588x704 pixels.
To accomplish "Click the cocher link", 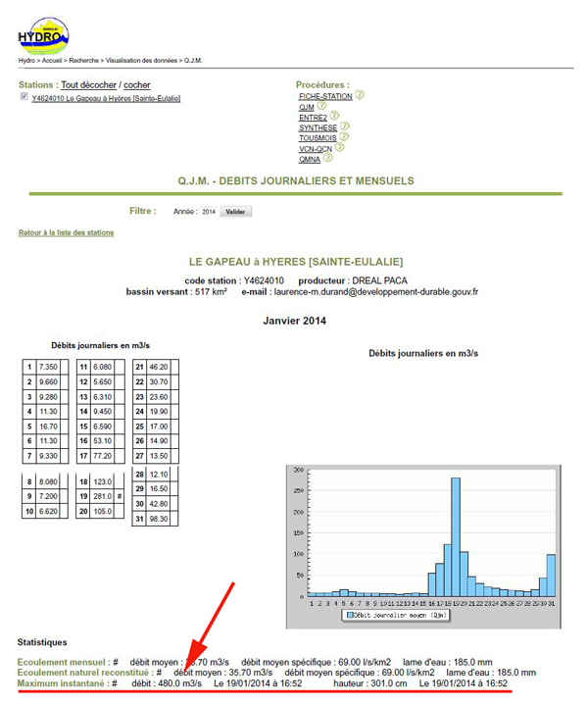I will click(x=137, y=85).
